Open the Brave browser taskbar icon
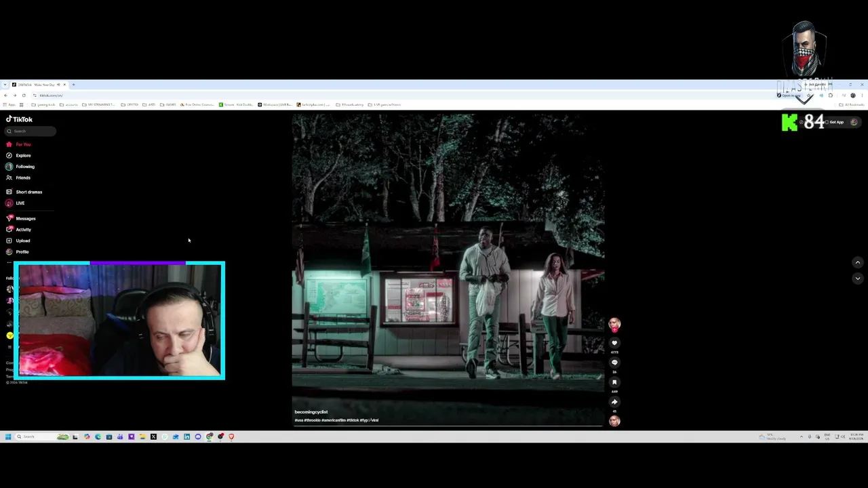868x488 pixels. 231,436
